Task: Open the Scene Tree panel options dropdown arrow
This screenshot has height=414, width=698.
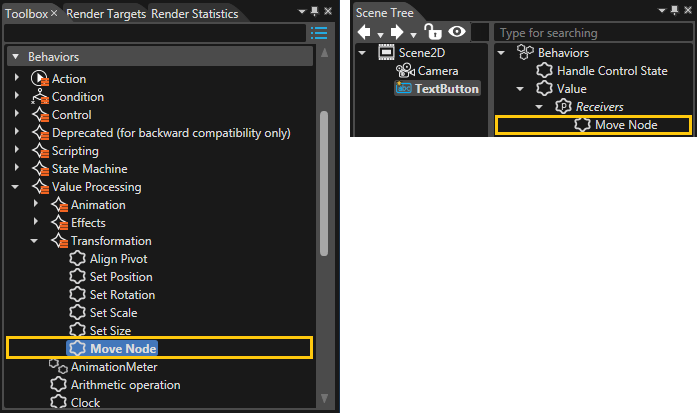Action: pyautogui.click(x=662, y=10)
